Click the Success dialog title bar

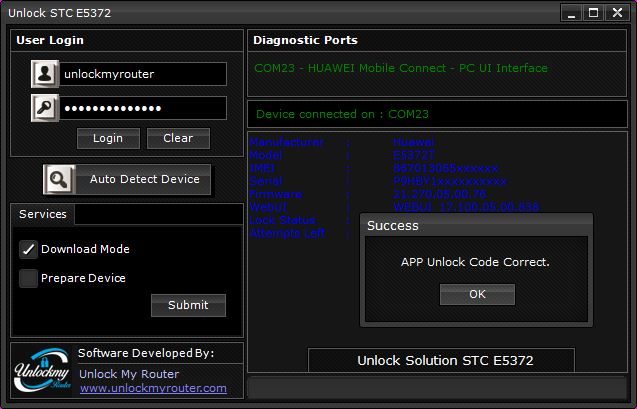coord(476,225)
